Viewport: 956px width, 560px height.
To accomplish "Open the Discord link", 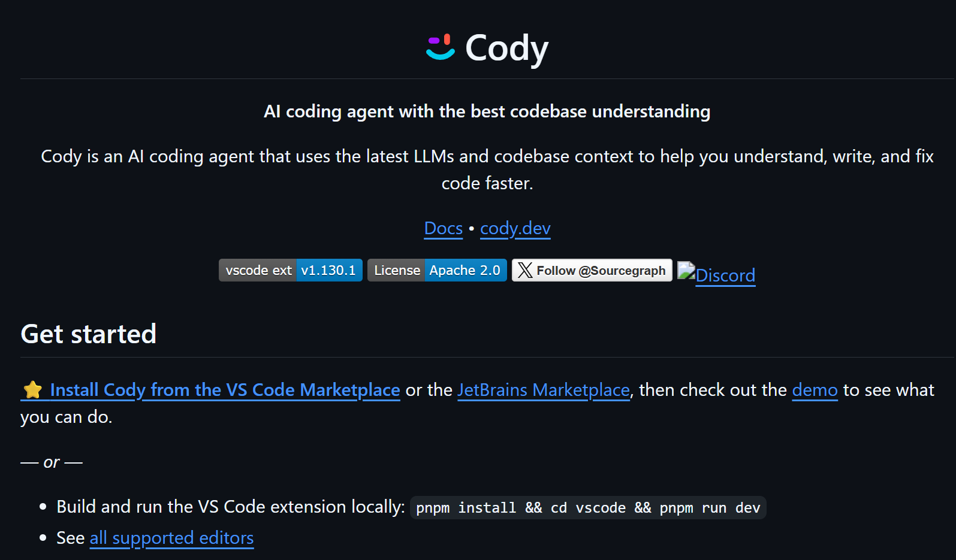I will click(x=725, y=276).
